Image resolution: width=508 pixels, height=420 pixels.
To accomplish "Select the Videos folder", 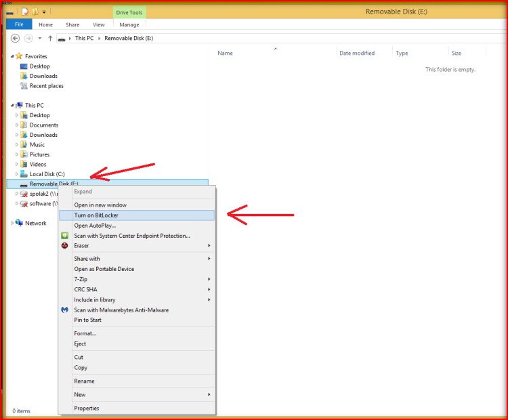I will coord(37,165).
